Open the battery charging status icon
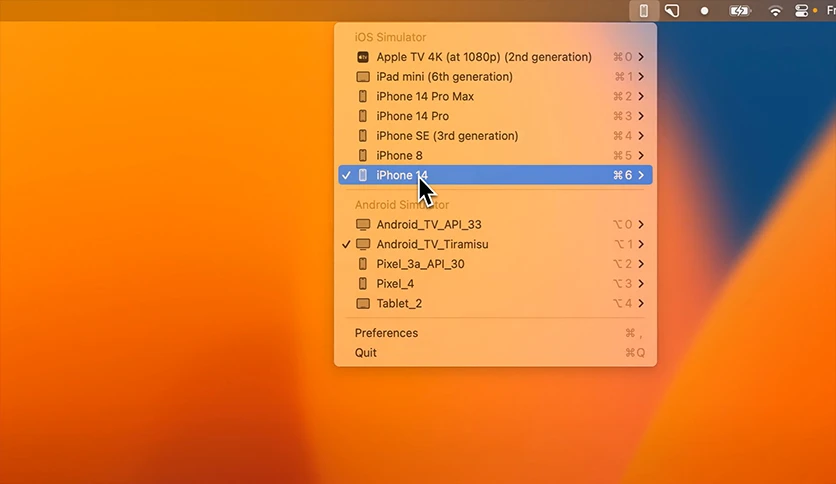836x484 pixels. [x=739, y=11]
